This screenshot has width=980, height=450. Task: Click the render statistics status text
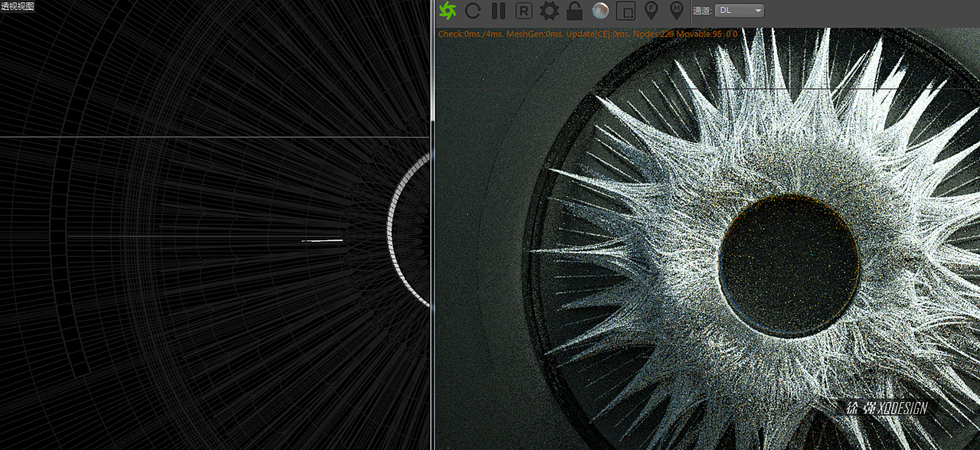point(588,34)
